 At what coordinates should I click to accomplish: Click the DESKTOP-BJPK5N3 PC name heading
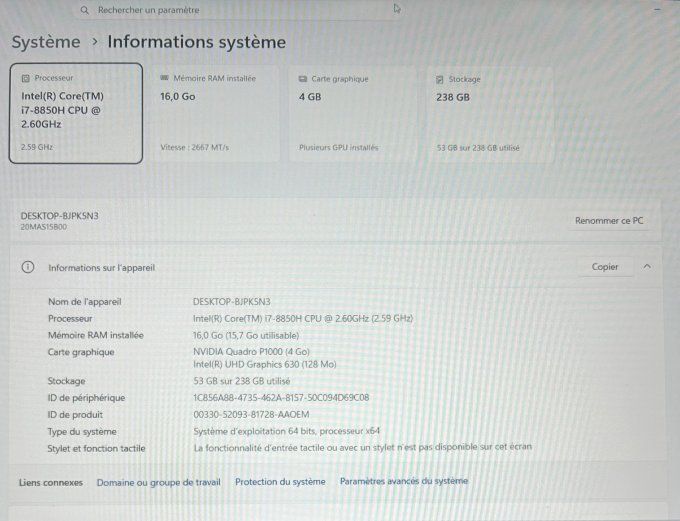tap(59, 216)
